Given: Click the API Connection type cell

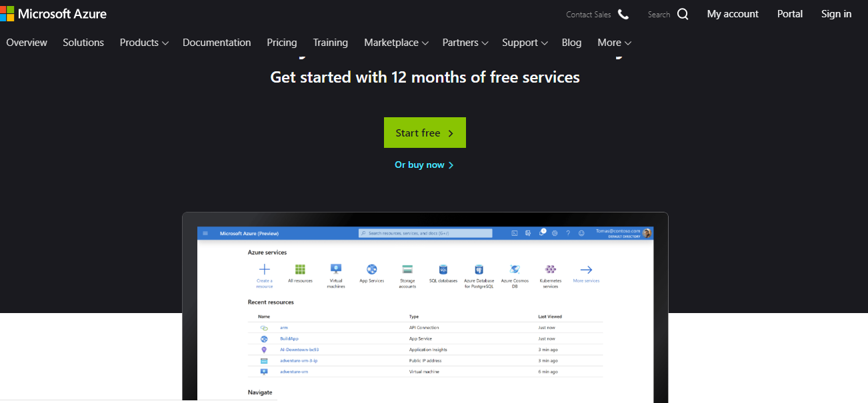Looking at the screenshot, I should pyautogui.click(x=424, y=328).
